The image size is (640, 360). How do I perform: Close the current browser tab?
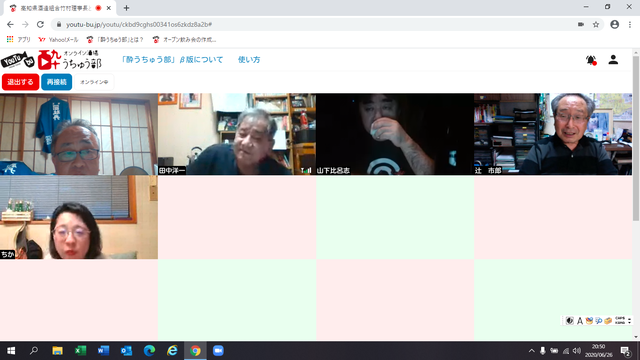(109, 8)
